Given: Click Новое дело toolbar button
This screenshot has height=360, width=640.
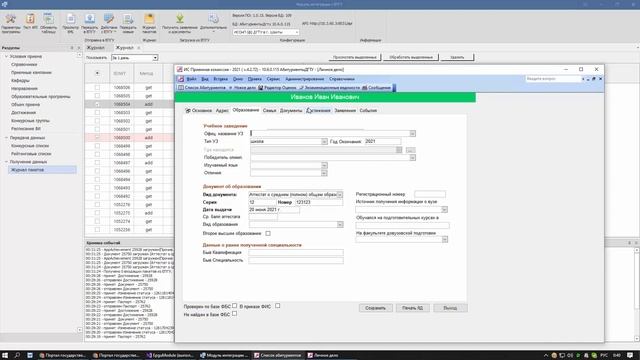Looking at the screenshot, I should point(242,88).
